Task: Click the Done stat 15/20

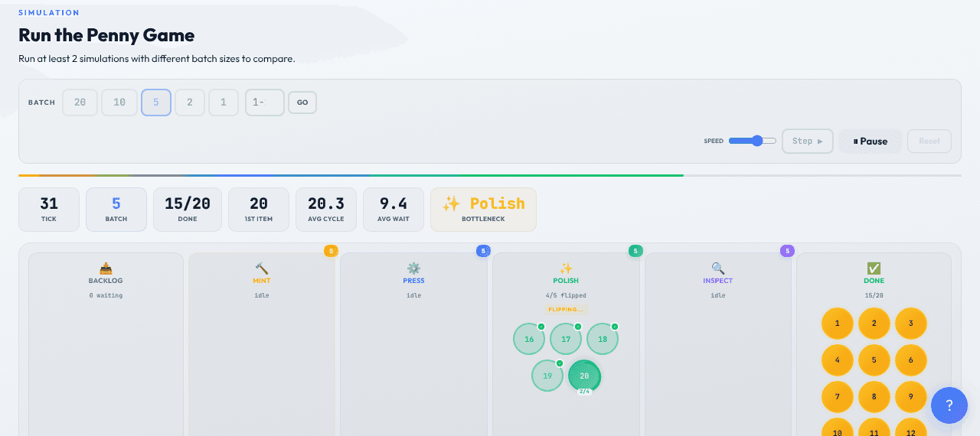Action: pos(188,209)
